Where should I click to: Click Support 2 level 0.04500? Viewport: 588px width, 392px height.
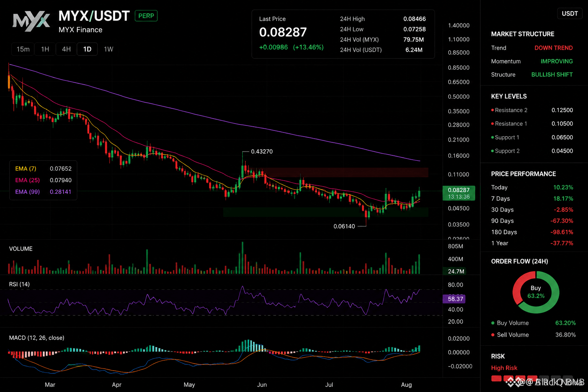[532, 151]
